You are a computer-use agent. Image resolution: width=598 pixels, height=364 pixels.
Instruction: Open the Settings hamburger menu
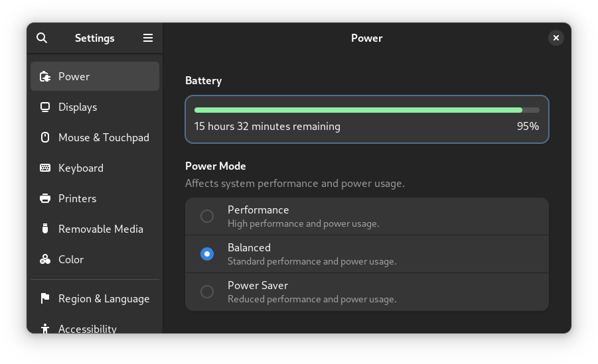tap(148, 38)
